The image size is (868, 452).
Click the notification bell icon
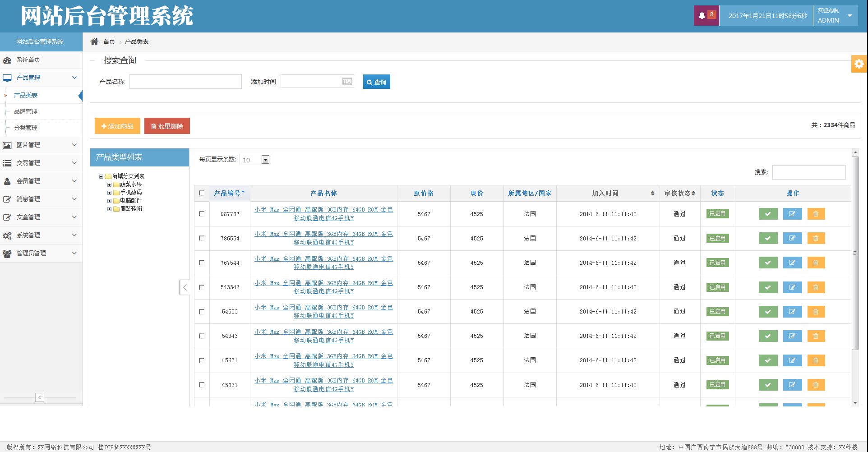702,16
